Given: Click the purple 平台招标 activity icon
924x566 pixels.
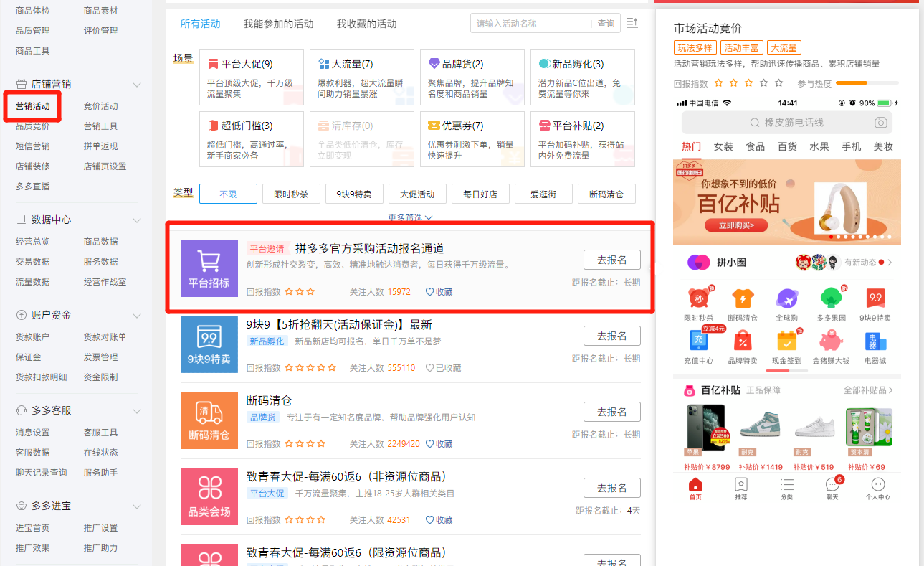Looking at the screenshot, I should tap(209, 268).
